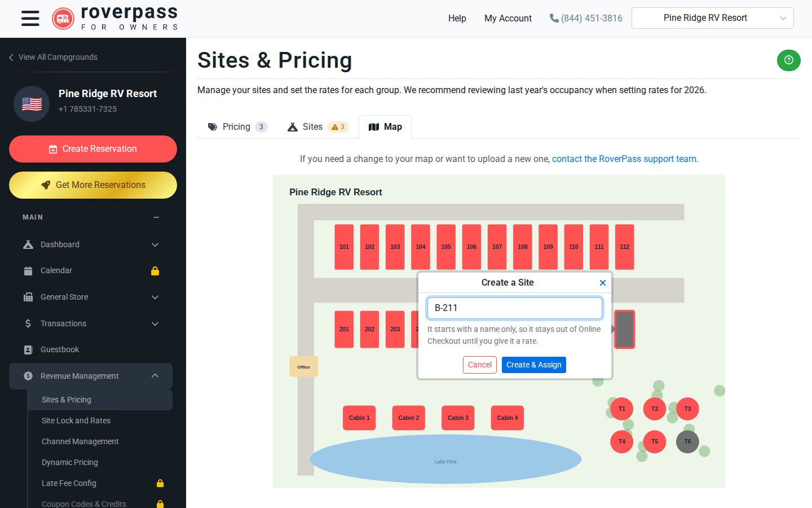Select red site 105 on the map
812x508 pixels.
[446, 247]
